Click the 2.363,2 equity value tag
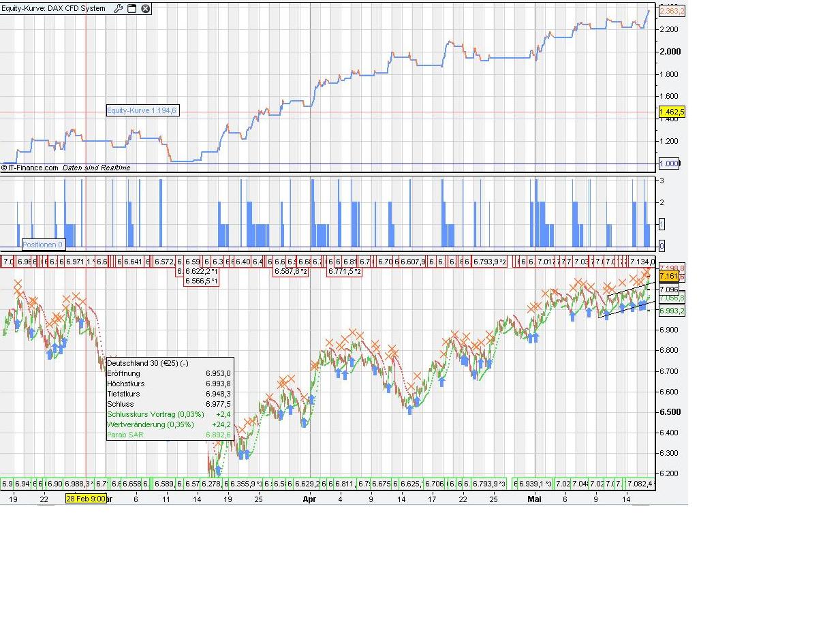The width and height of the screenshot is (840, 624). coord(672,11)
